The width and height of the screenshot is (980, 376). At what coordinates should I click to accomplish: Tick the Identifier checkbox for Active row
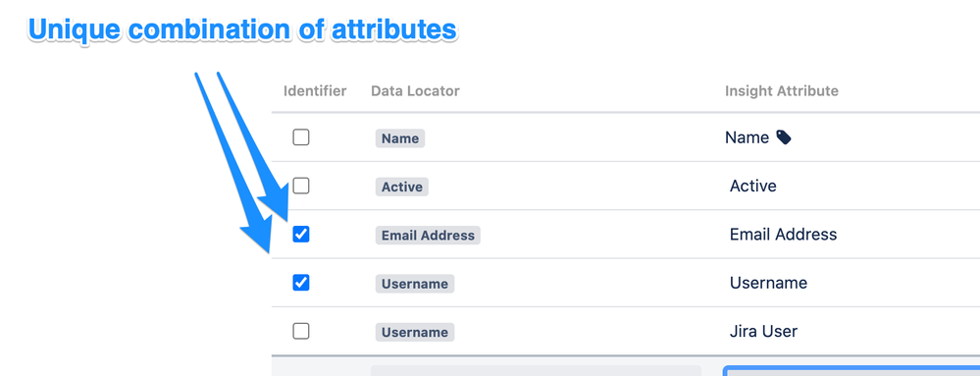click(x=301, y=186)
